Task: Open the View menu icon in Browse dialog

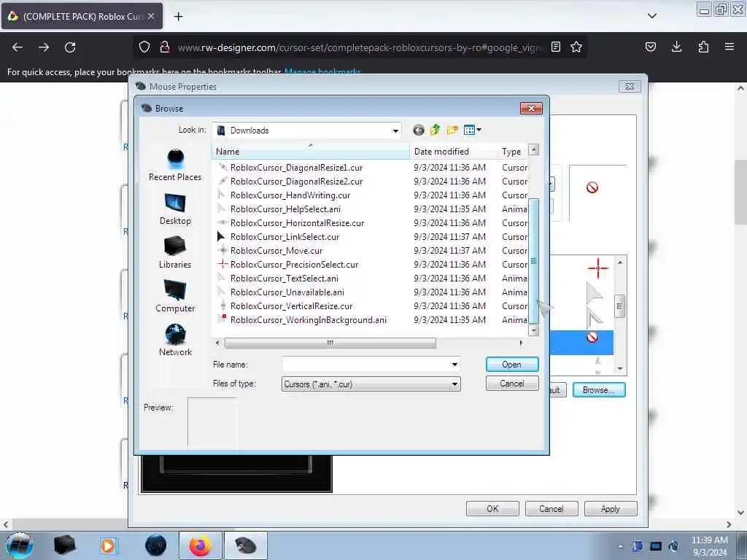Action: tap(472, 130)
